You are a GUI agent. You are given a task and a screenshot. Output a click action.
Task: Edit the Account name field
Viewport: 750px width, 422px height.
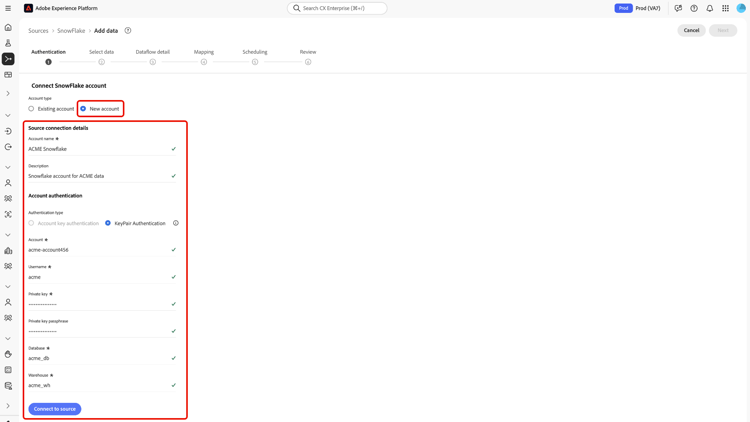[x=102, y=149]
